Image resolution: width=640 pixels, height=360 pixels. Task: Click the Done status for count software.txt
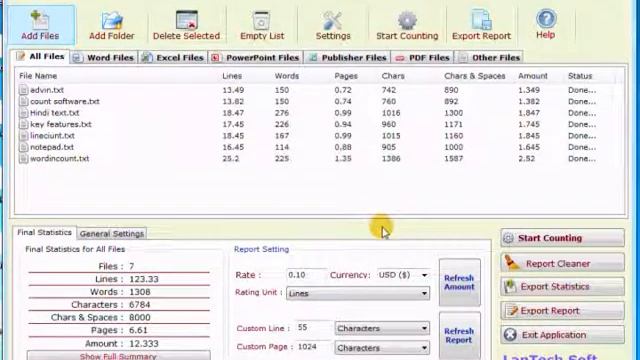582,101
